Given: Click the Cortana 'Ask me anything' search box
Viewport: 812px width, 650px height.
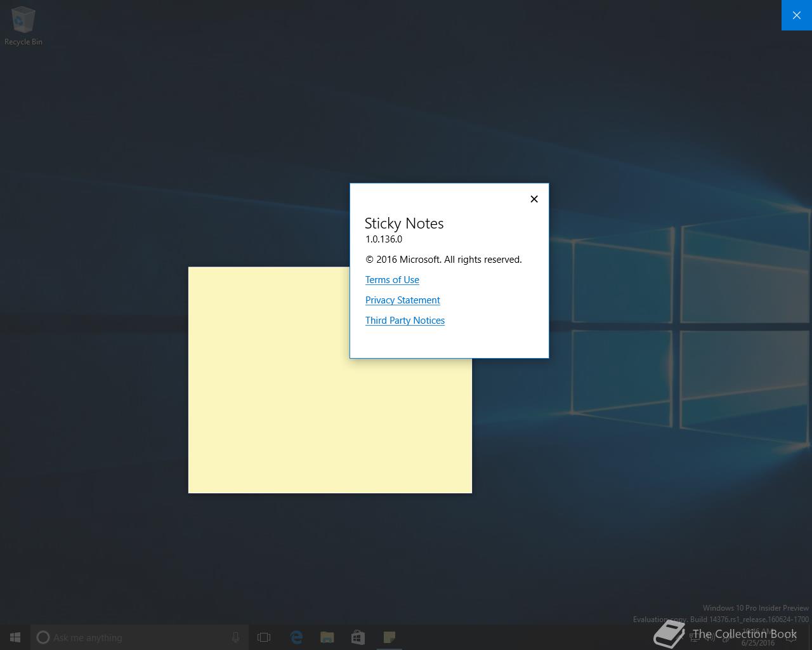Looking at the screenshot, I should (140, 637).
